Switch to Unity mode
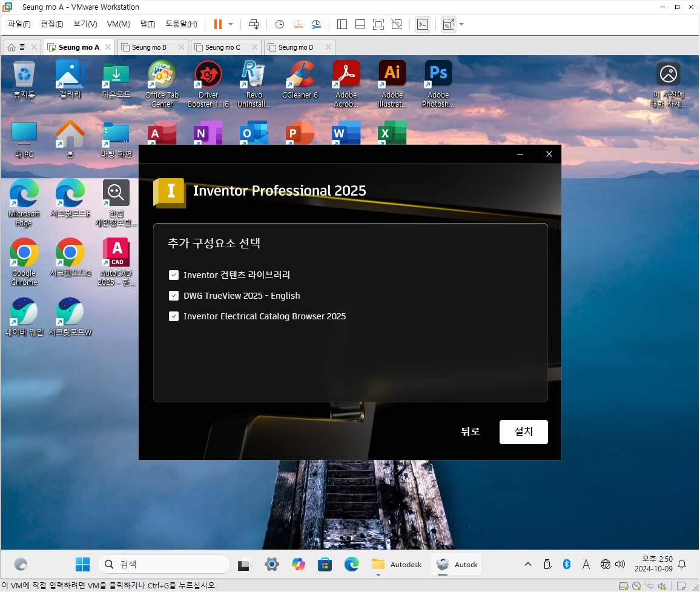The height and width of the screenshot is (592, 700). coord(397,25)
